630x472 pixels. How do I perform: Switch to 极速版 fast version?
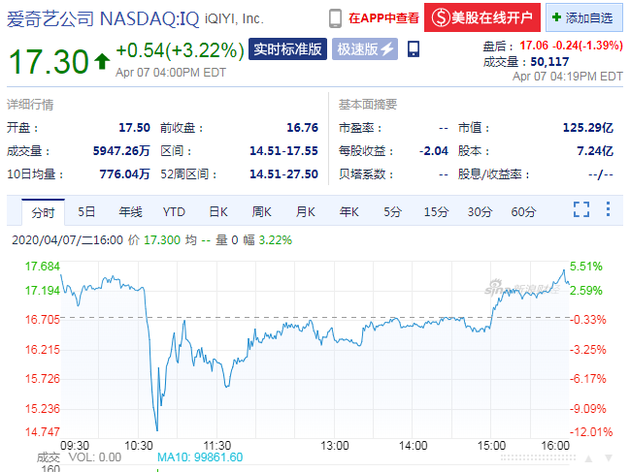tap(365, 49)
